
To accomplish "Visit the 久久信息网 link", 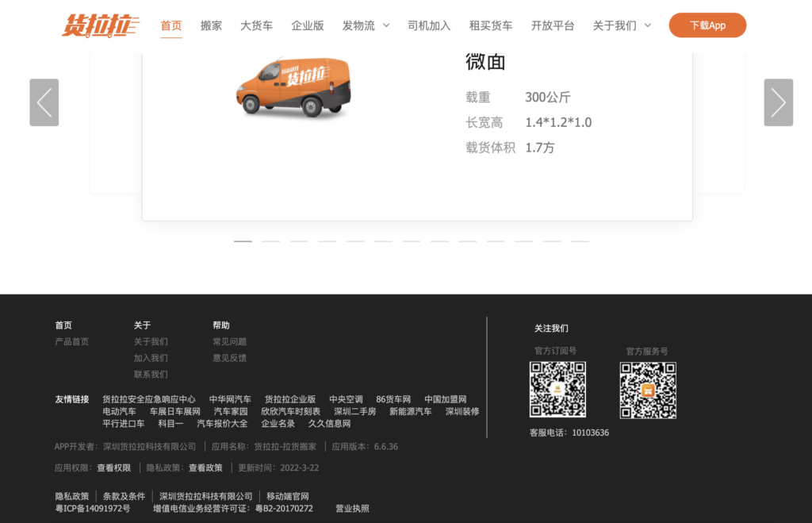I will pyautogui.click(x=329, y=424).
